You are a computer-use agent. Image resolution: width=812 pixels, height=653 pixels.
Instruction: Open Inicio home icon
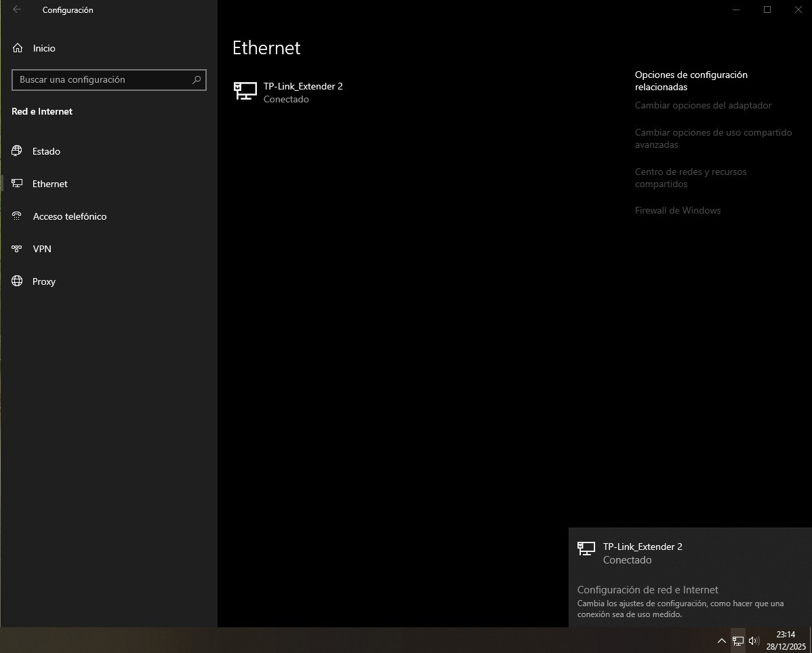(x=18, y=48)
